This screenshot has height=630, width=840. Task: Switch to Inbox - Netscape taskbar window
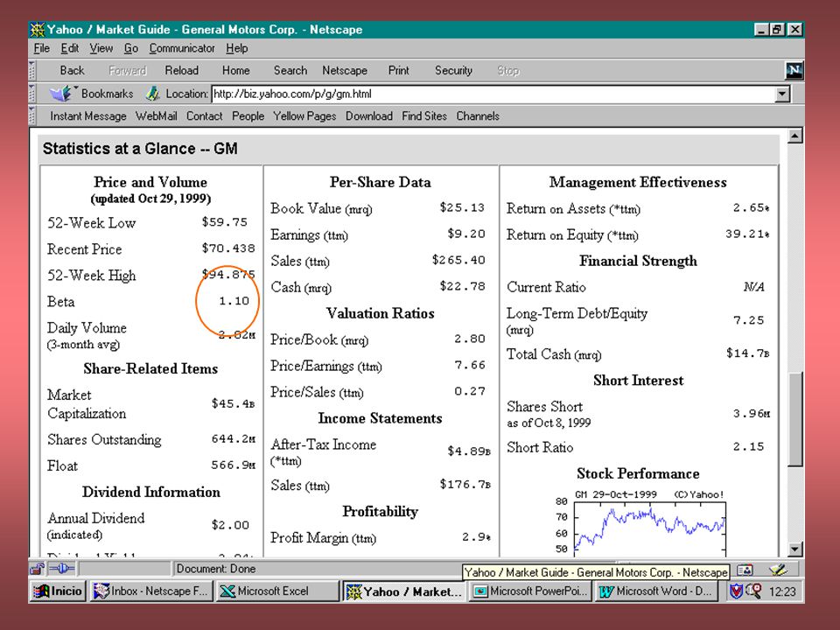151,591
